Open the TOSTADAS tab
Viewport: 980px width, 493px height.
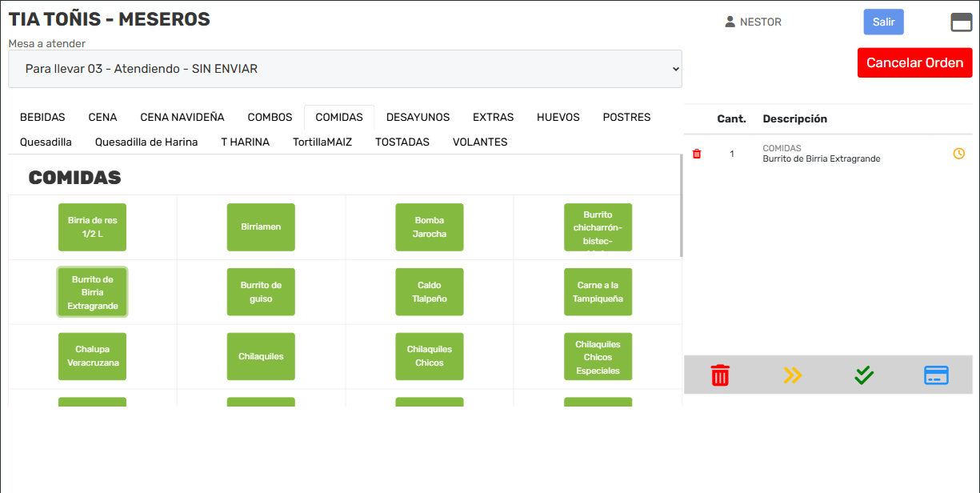(x=402, y=142)
